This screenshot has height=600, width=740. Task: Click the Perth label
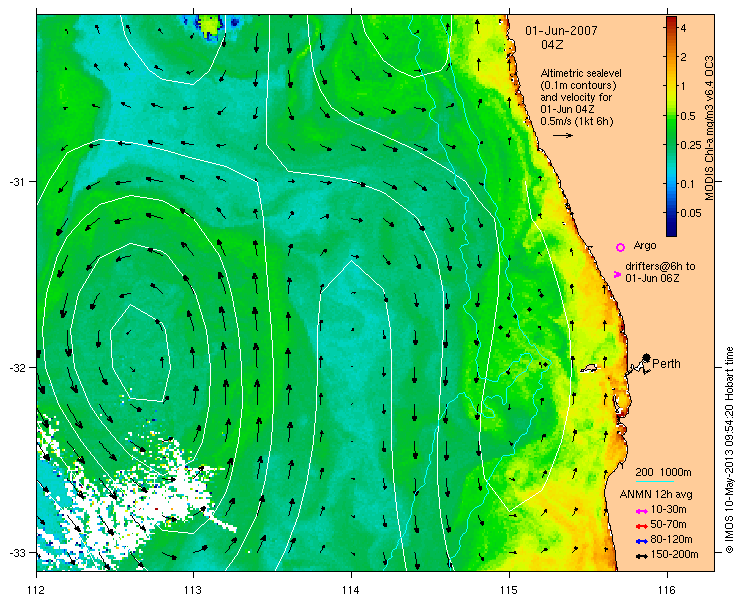(x=666, y=363)
